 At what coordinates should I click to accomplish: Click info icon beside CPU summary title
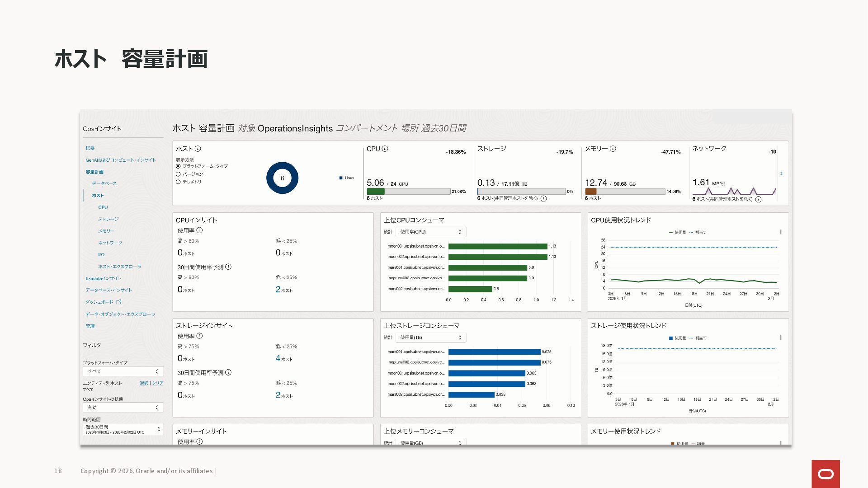[x=385, y=149]
